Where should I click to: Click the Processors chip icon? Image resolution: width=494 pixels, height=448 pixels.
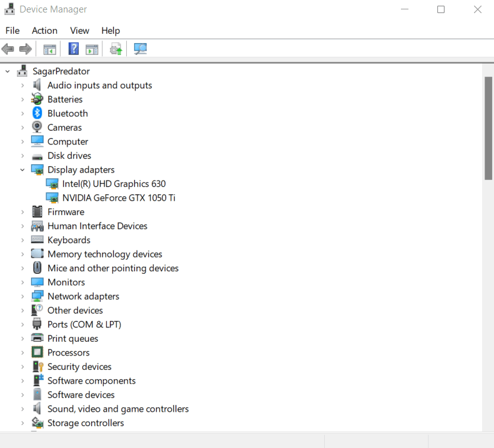(37, 352)
